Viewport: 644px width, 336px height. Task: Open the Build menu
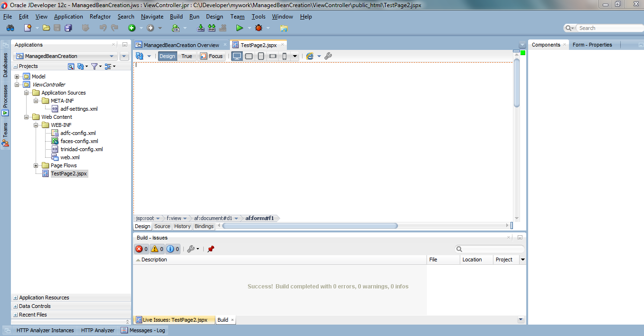(x=176, y=17)
